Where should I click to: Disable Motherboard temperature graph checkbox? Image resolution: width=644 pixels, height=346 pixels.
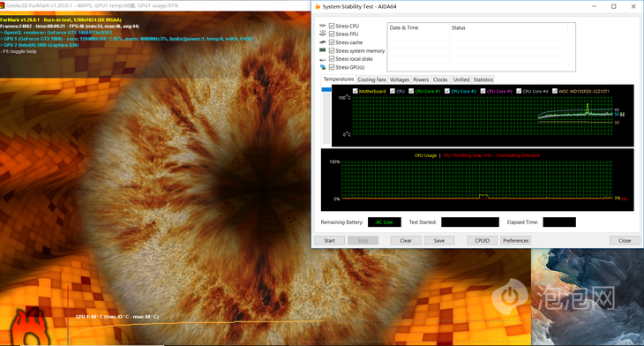click(x=356, y=91)
